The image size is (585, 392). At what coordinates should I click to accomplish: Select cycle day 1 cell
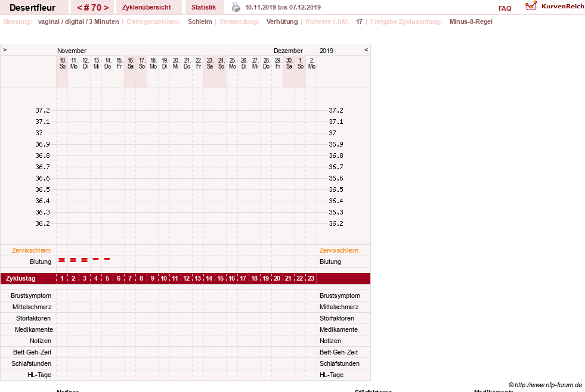tap(62, 278)
